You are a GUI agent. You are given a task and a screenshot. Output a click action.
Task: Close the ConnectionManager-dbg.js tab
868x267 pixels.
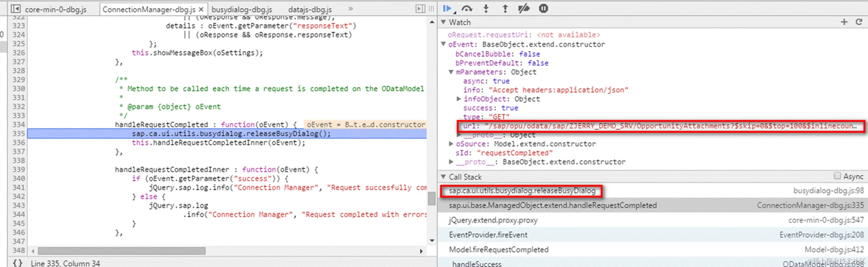click(201, 9)
